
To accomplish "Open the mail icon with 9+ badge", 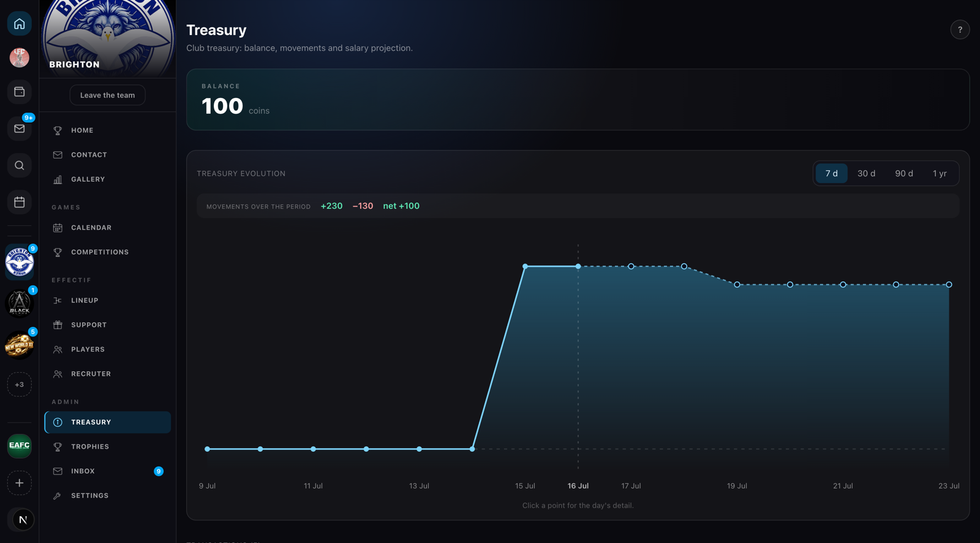I will 20,129.
